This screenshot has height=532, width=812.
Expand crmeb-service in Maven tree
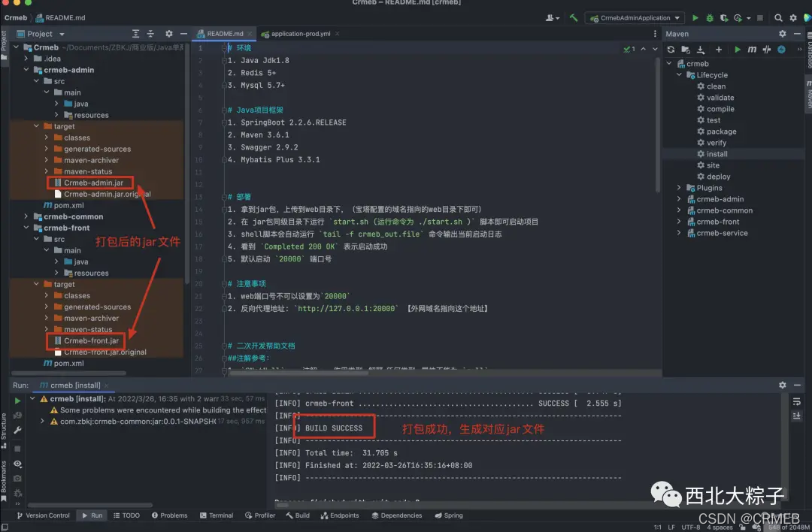click(679, 233)
